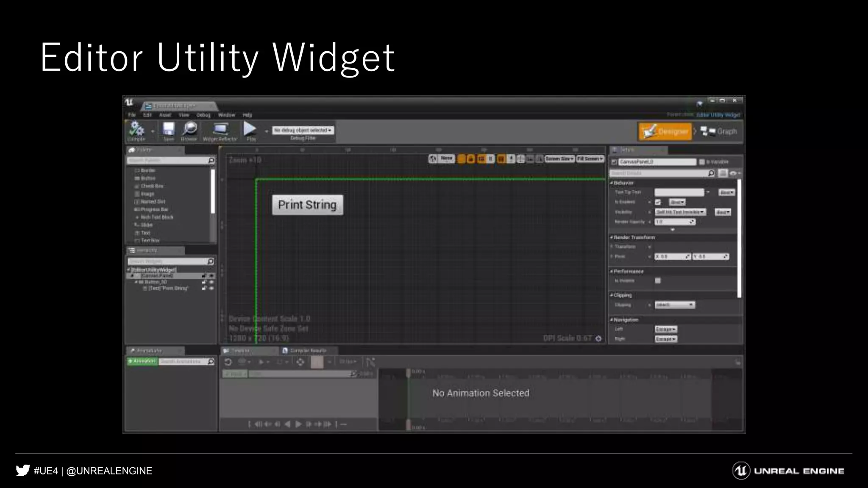Select the Border widget in Palette
The width and height of the screenshot is (868, 488).
point(145,170)
